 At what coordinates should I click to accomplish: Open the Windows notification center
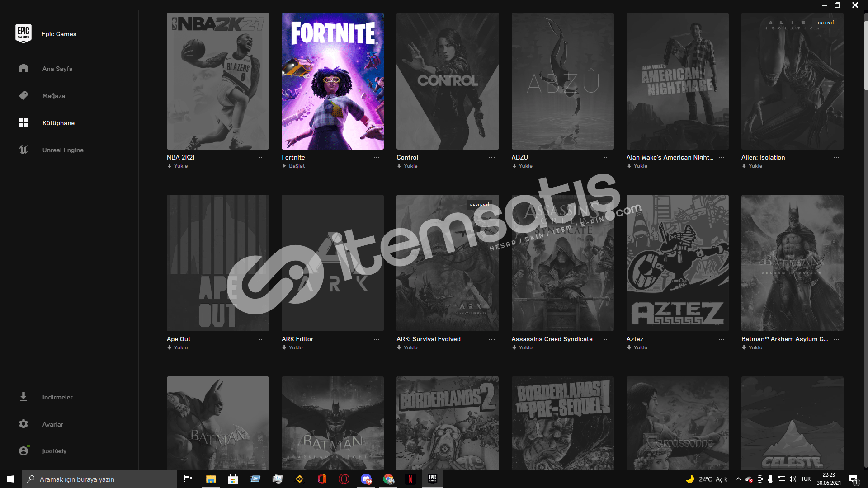[854, 479]
